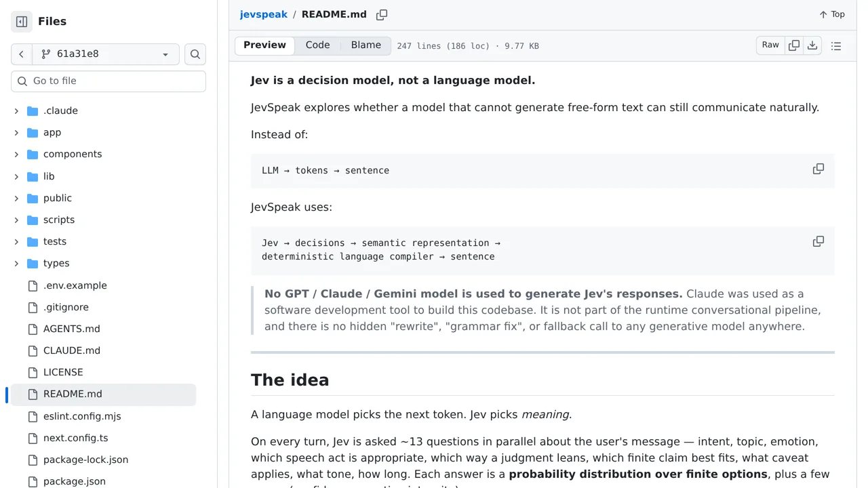Screen dimensions: 868x488
Task: Click the tests folder icon
Action: (x=33, y=241)
